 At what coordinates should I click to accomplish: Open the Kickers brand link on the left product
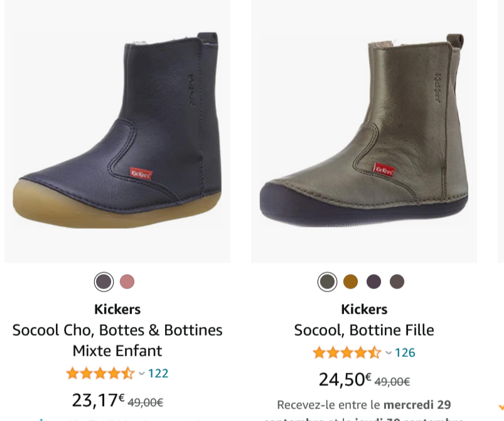coord(117,309)
